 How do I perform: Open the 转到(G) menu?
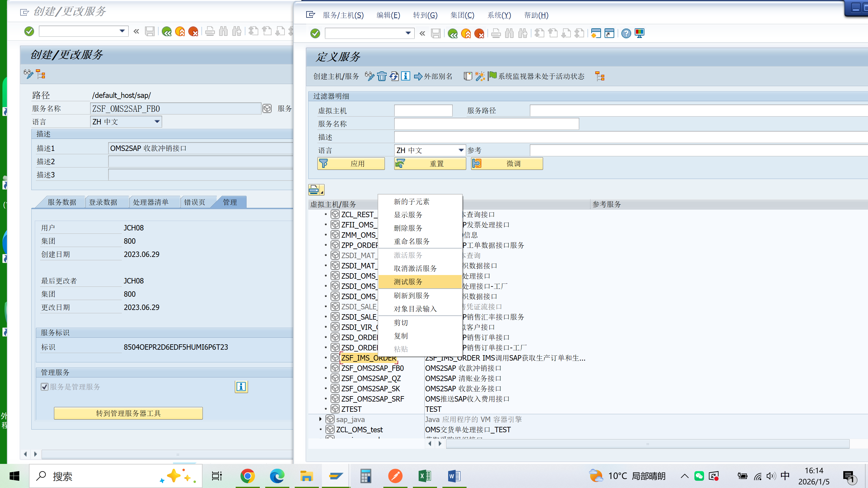click(x=425, y=15)
